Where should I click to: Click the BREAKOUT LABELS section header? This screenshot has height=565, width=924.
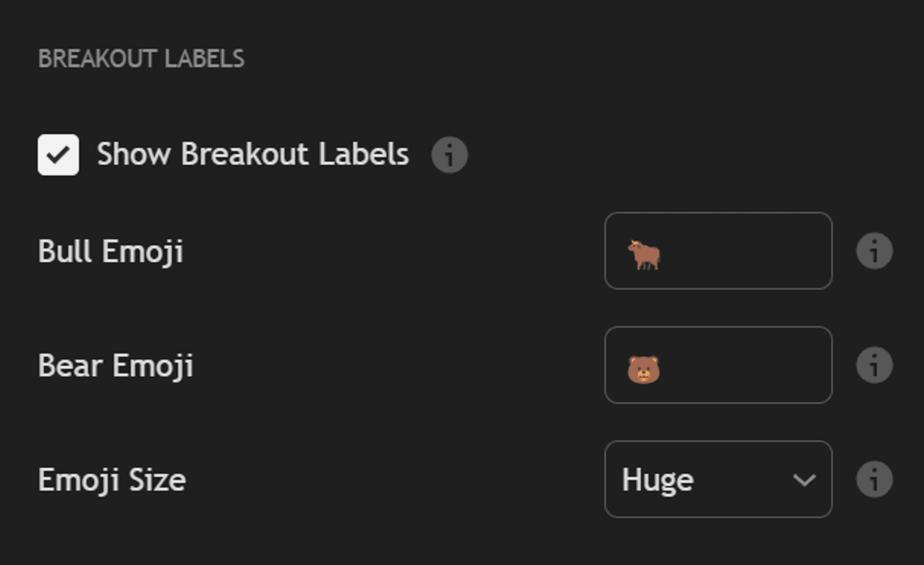tap(141, 59)
